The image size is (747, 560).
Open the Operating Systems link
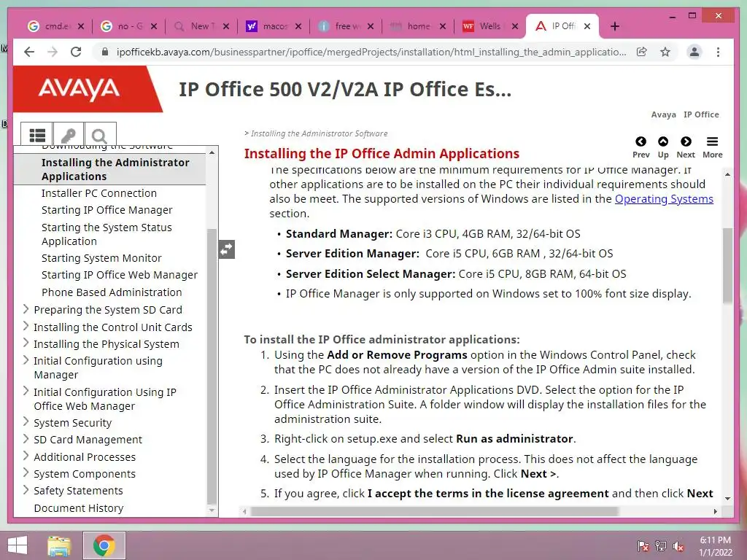point(664,198)
